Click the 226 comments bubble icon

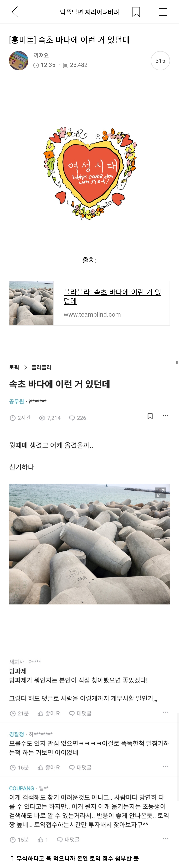pyautogui.click(x=72, y=418)
